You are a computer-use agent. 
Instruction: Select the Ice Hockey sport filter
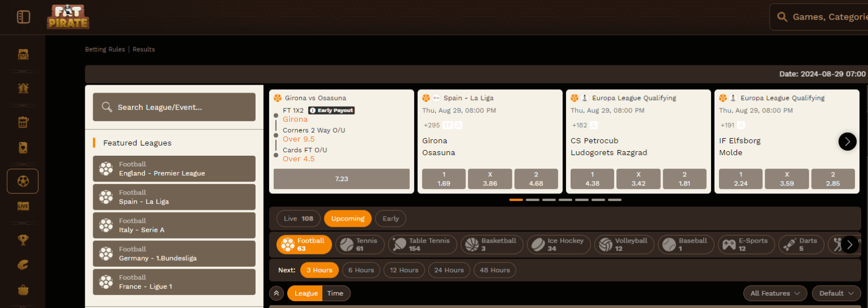coord(559,244)
